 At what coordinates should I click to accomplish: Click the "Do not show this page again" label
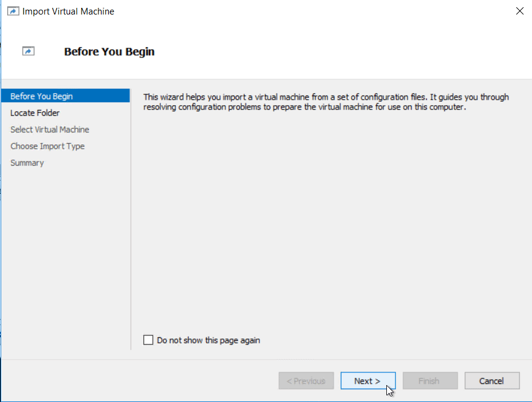(x=208, y=340)
